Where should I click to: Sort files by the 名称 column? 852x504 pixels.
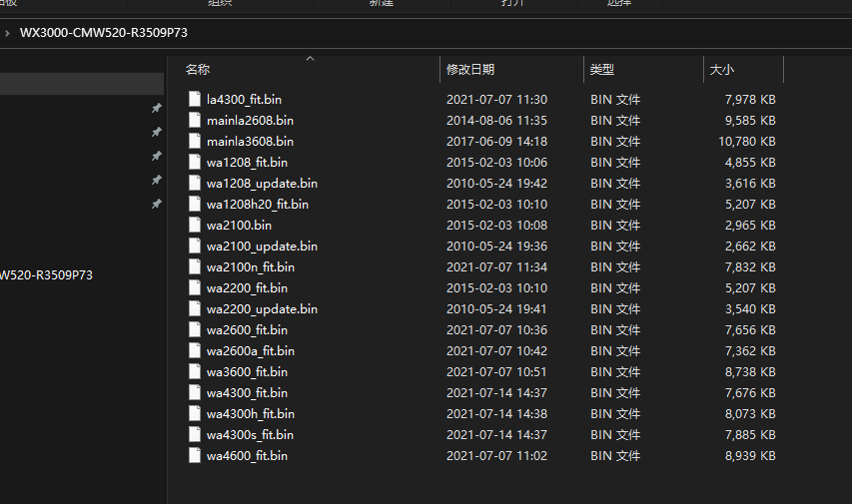point(198,70)
